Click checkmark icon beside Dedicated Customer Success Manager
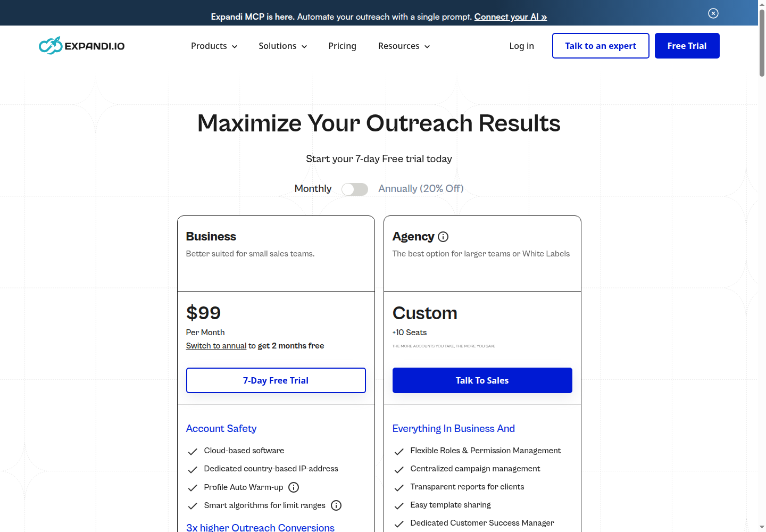766x532 pixels. tap(399, 524)
